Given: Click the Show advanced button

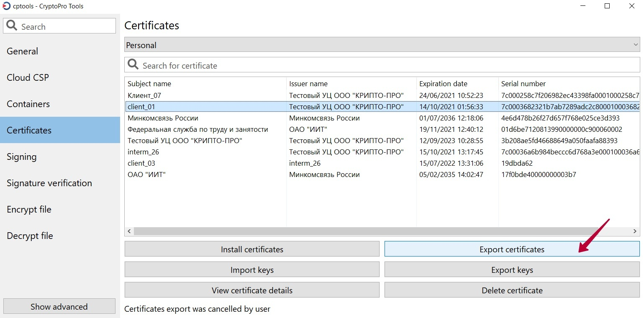Looking at the screenshot, I should pyautogui.click(x=59, y=306).
